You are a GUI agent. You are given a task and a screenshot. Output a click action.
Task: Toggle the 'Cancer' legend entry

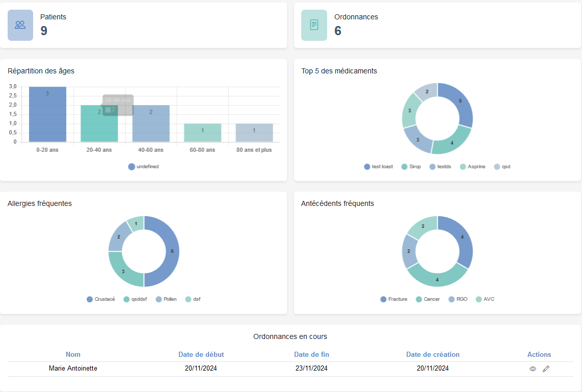pos(429,299)
